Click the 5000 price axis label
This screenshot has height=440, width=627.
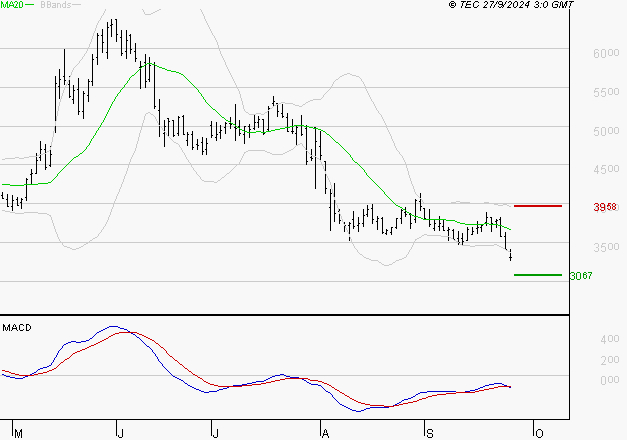pos(606,131)
